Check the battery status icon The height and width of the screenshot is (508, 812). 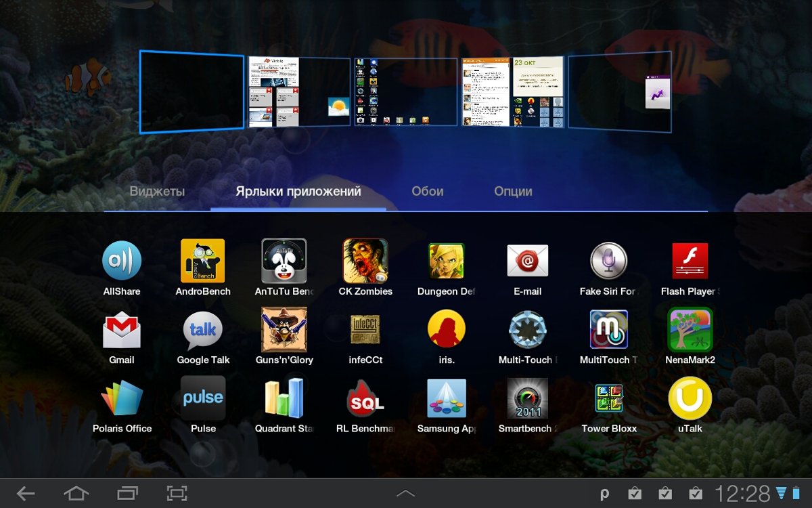pos(796,493)
